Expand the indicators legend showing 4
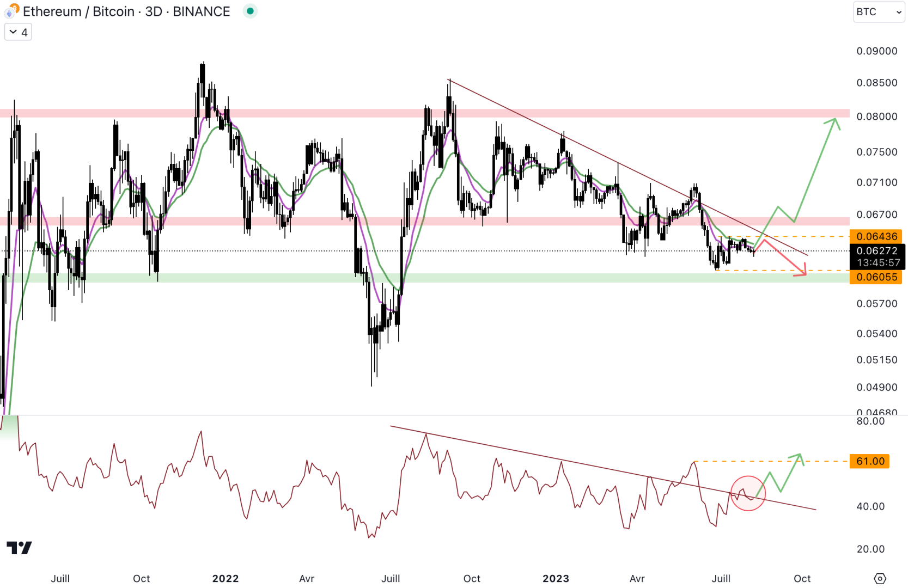Image resolution: width=908 pixels, height=588 pixels. coord(18,33)
